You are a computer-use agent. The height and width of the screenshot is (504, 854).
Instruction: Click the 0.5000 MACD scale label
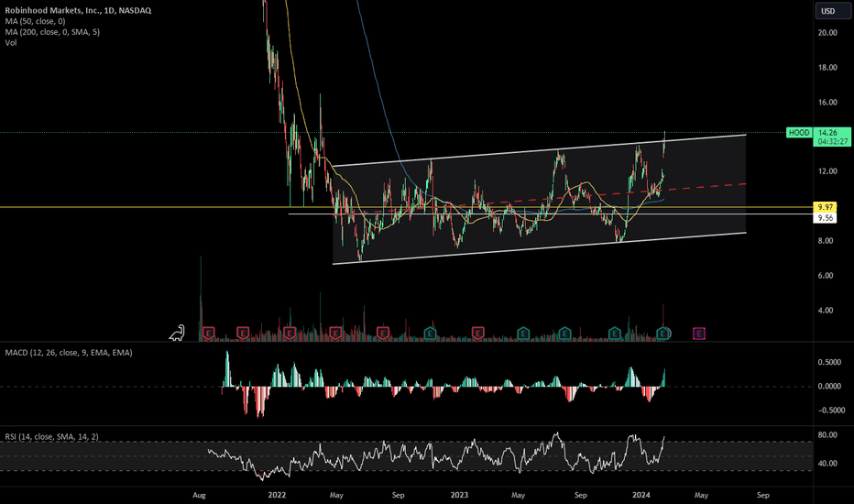click(x=829, y=362)
